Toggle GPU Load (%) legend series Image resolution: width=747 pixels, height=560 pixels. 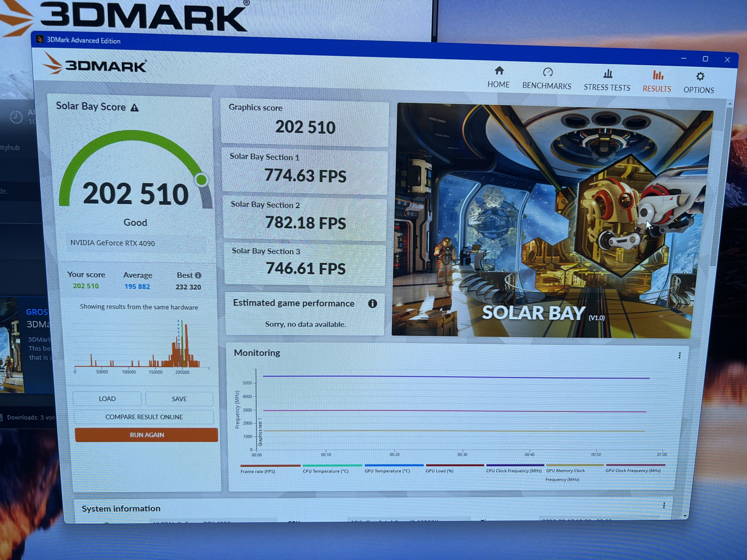439,471
